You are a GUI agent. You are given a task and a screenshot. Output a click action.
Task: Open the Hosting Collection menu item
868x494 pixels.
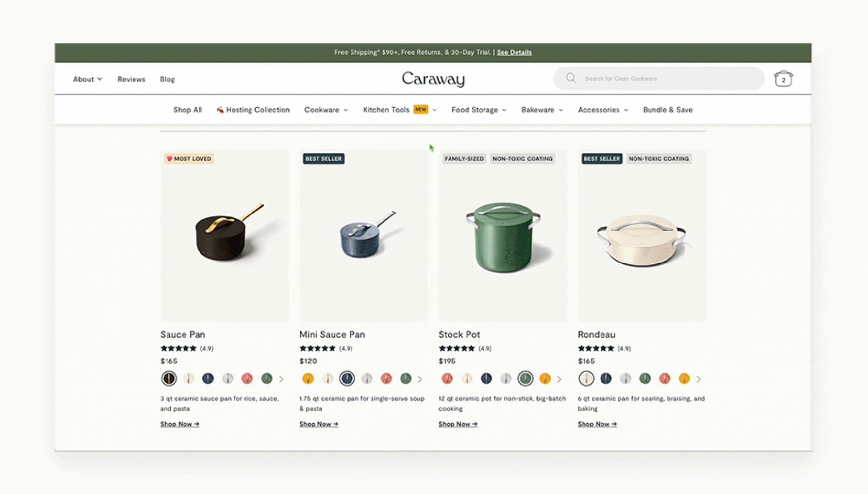(253, 110)
